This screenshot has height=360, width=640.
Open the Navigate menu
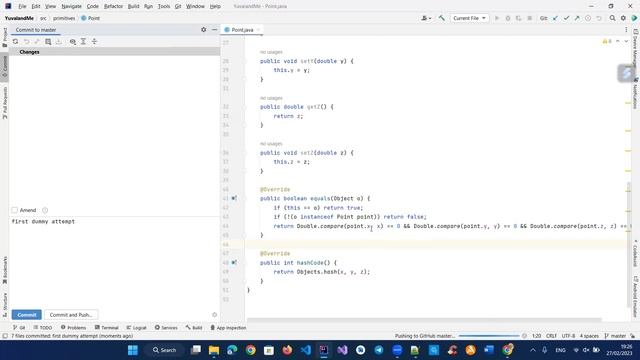point(71,6)
